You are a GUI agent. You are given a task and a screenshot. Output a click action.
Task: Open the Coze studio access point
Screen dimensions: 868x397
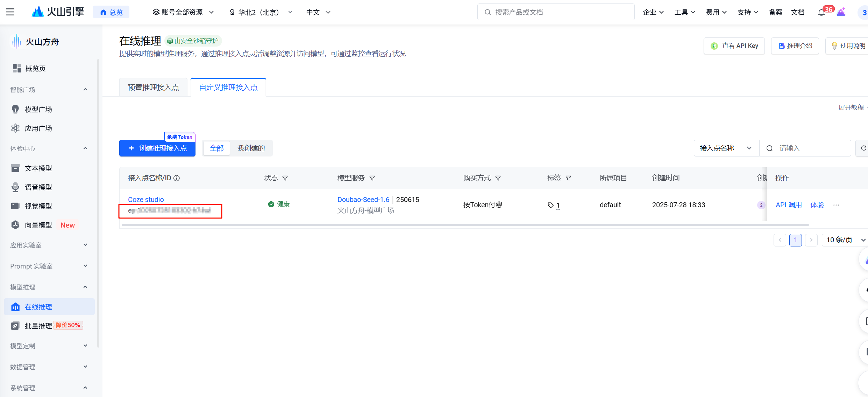tap(145, 199)
